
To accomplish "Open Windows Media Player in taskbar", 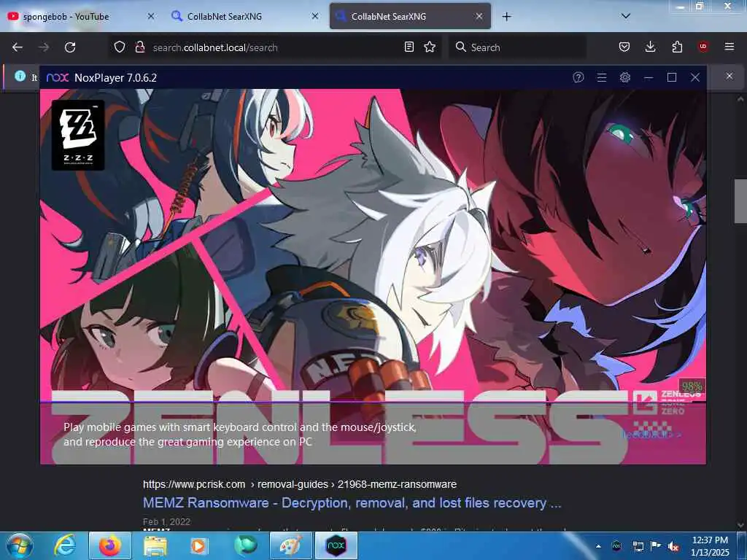I will point(198,545).
